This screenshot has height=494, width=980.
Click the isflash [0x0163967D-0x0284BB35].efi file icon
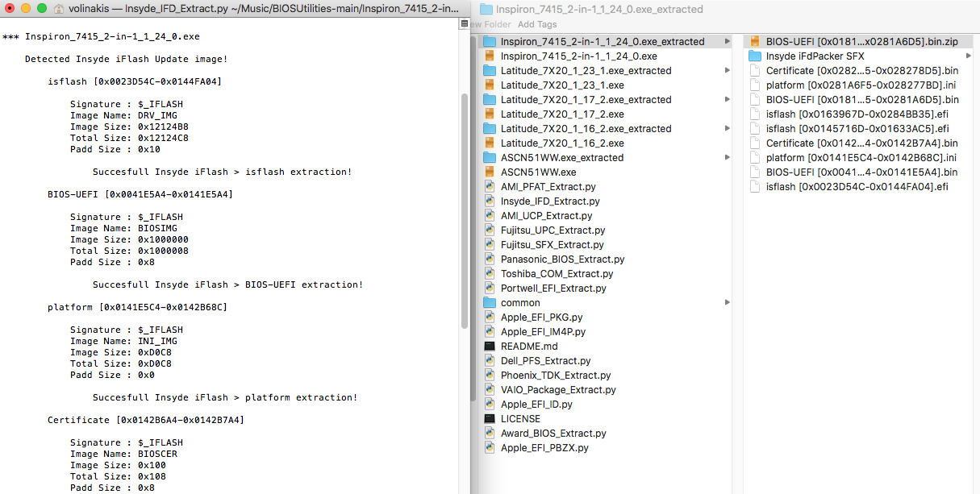(755, 114)
